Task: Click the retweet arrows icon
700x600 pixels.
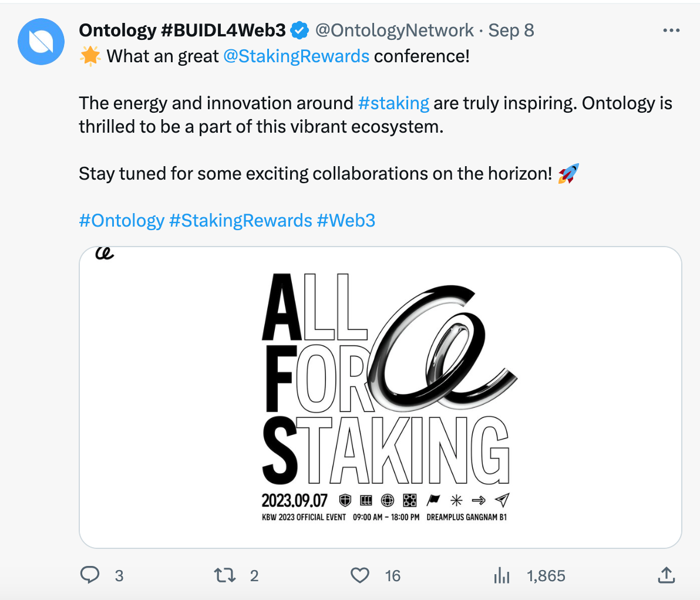Action: click(x=225, y=575)
